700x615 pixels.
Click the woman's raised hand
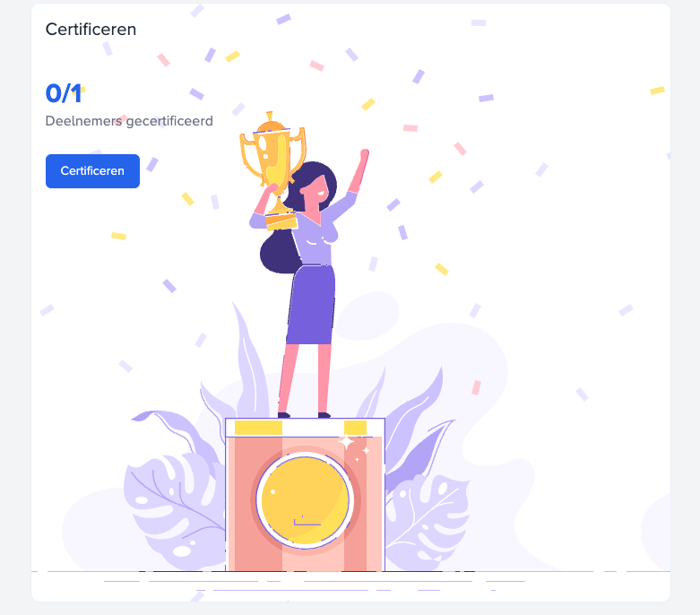364,154
